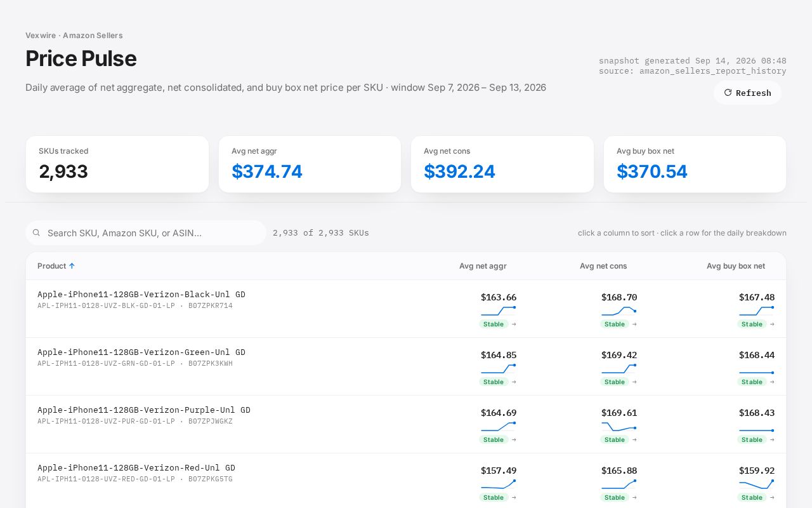Click the Stable badge under $159.92

click(752, 497)
